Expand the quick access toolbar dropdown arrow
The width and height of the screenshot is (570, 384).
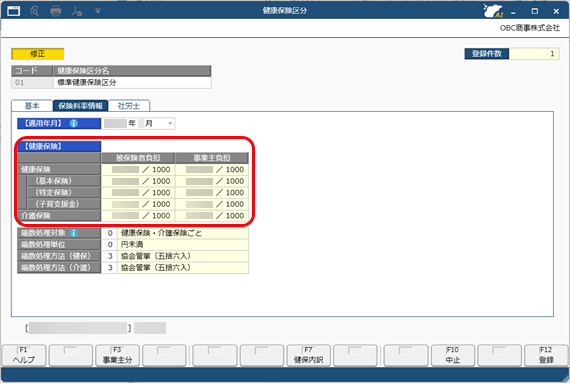97,11
